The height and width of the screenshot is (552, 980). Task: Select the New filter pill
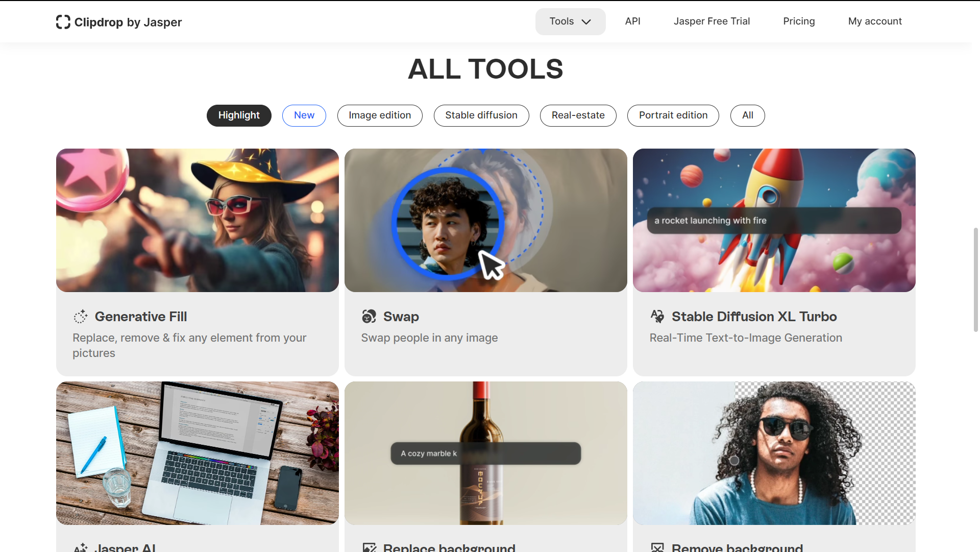point(304,115)
